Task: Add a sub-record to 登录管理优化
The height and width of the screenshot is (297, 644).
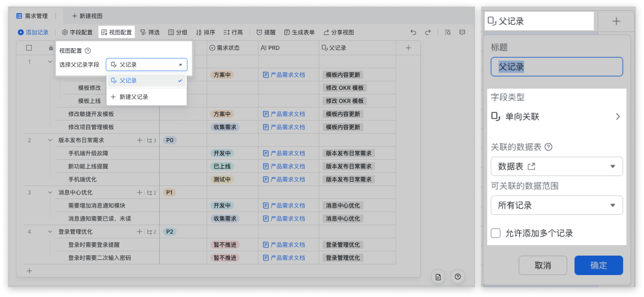Action: click(x=139, y=232)
